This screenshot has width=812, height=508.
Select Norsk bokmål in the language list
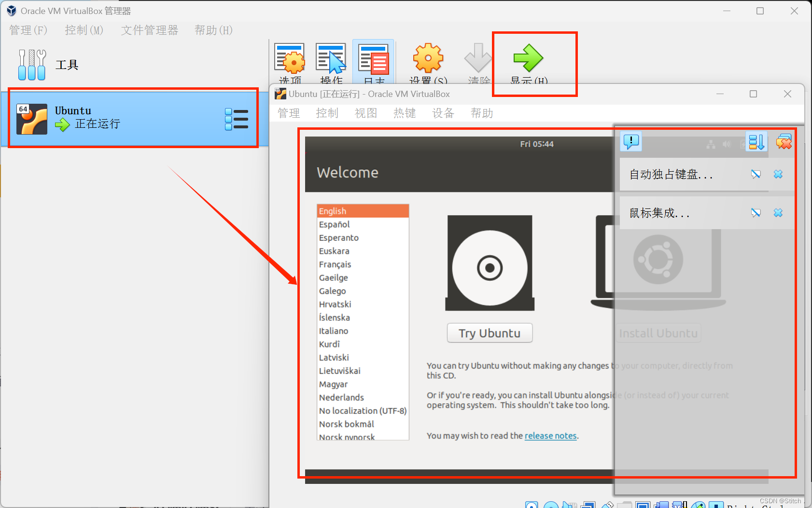(363, 424)
